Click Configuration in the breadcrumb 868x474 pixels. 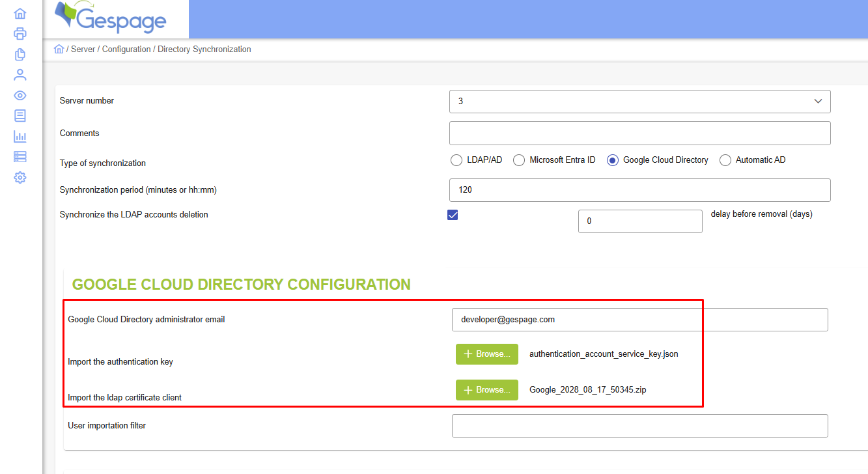[126, 49]
